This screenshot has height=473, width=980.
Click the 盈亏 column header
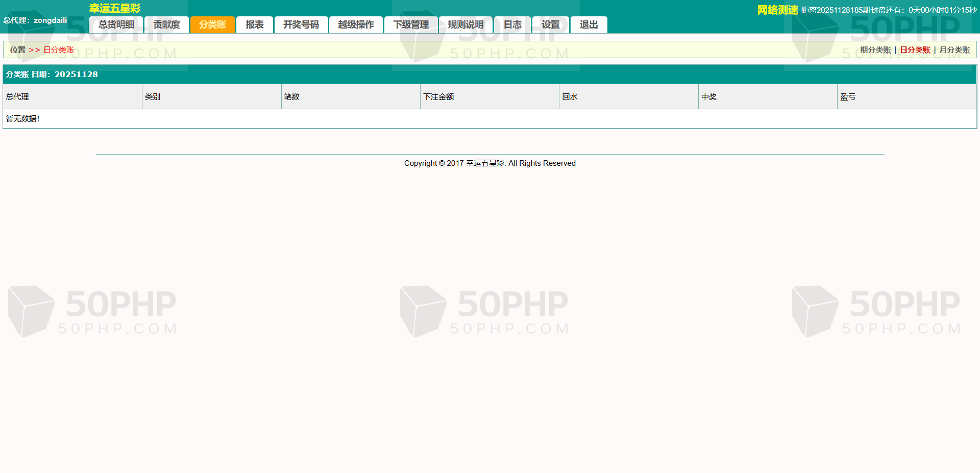(848, 97)
